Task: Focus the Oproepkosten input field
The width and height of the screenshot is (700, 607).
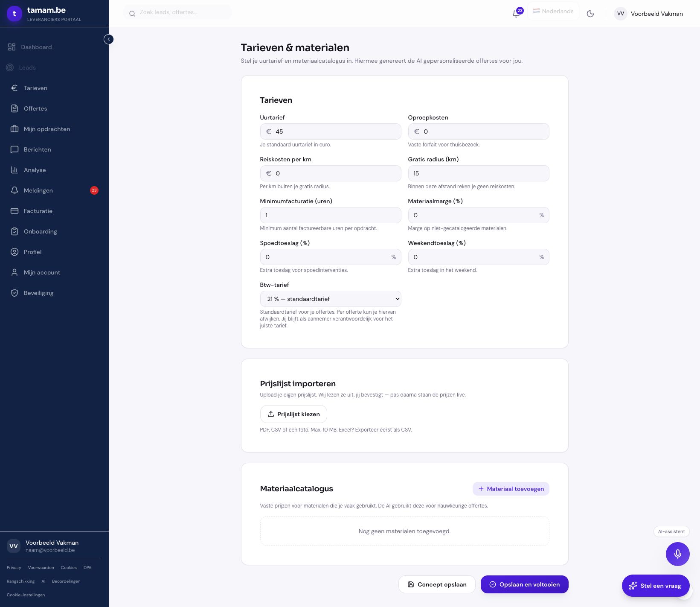Action: tap(479, 131)
